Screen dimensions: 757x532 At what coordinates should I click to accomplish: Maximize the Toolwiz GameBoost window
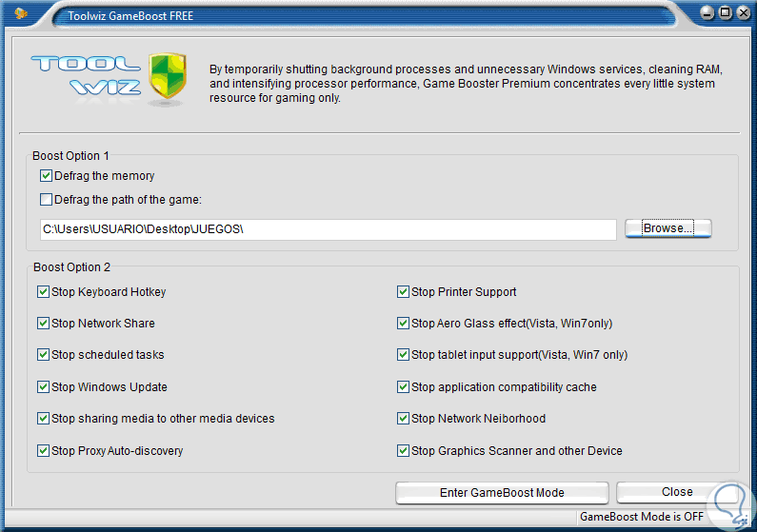726,13
